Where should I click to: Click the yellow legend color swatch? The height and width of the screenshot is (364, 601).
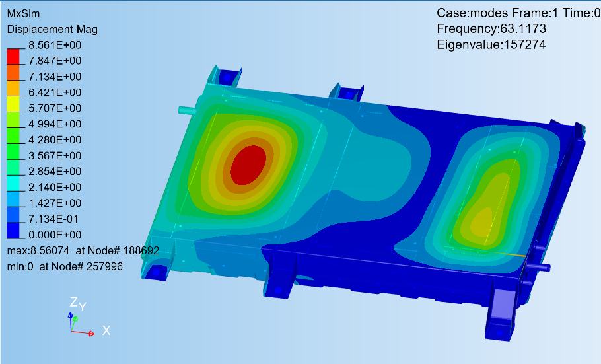[13, 104]
